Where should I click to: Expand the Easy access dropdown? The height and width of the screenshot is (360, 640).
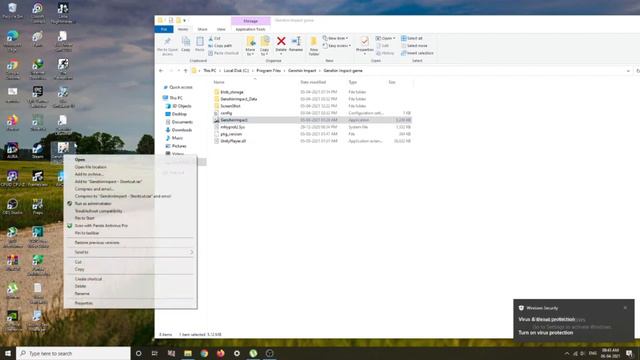(x=337, y=46)
